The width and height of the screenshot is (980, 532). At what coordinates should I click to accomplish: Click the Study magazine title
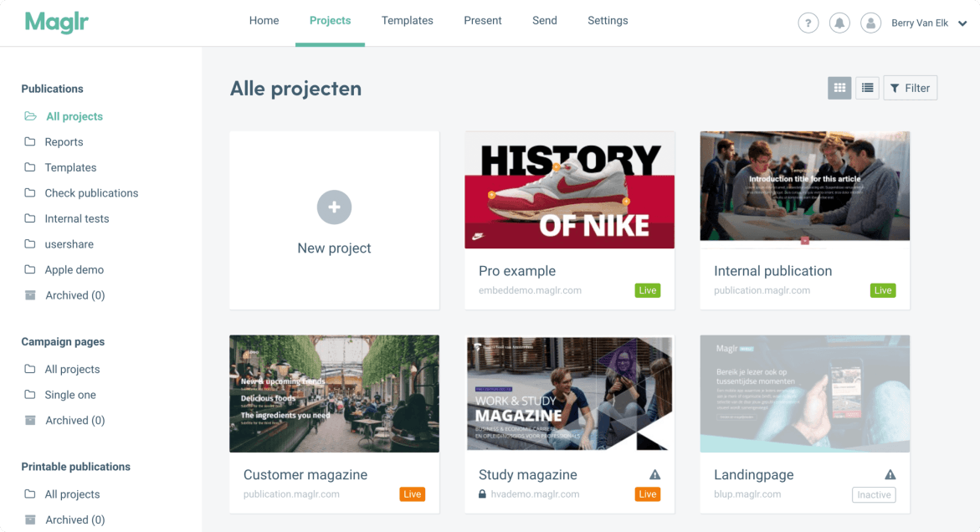pyautogui.click(x=527, y=474)
